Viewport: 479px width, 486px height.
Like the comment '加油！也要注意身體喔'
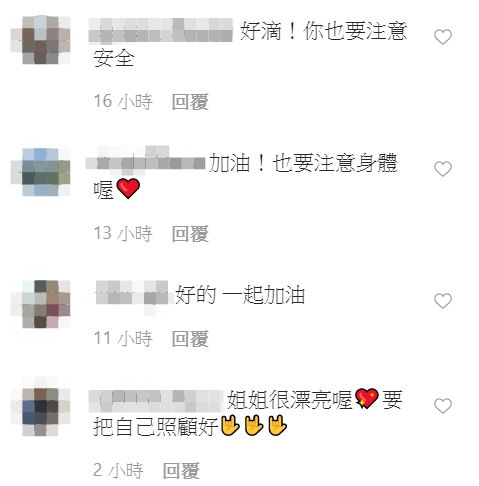click(442, 169)
